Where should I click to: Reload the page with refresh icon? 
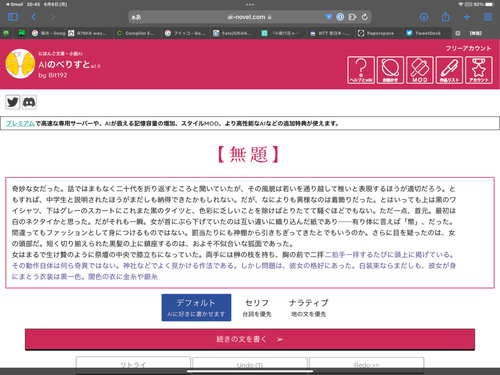[x=365, y=17]
